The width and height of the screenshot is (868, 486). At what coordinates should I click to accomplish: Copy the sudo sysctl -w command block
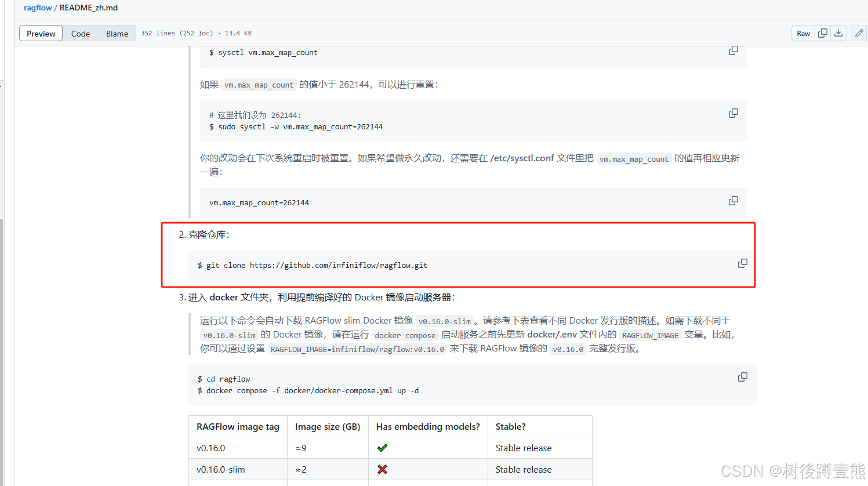point(733,113)
